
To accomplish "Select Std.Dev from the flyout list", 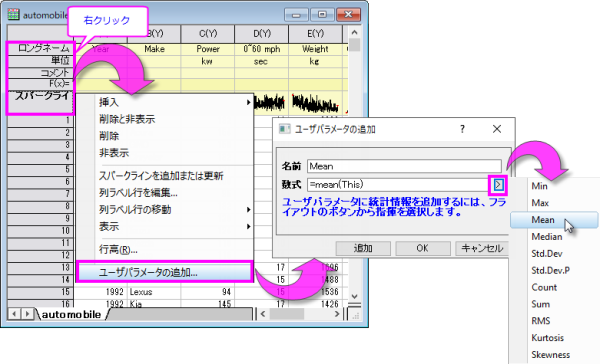I will coord(554,253).
